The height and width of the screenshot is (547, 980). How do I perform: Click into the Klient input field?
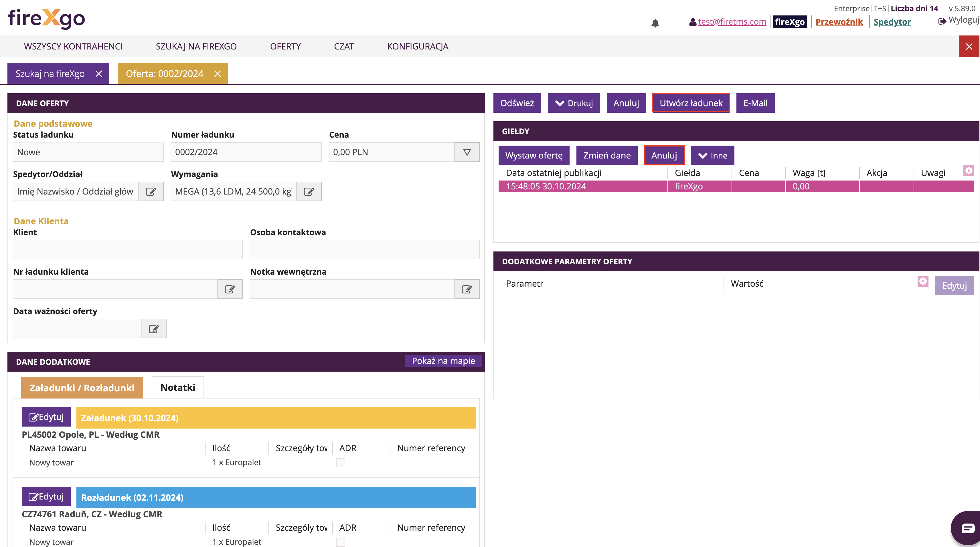click(127, 249)
